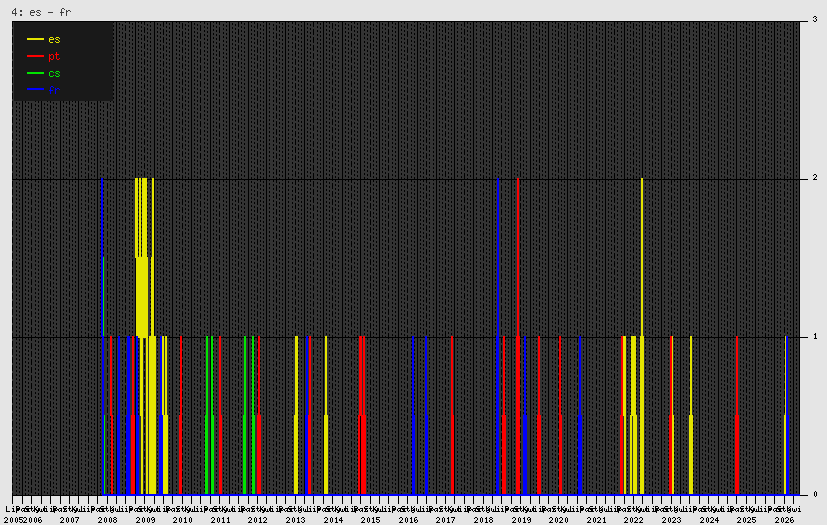
Task: Click the yellow bar between 2023 and 2024
Action: pos(691,415)
